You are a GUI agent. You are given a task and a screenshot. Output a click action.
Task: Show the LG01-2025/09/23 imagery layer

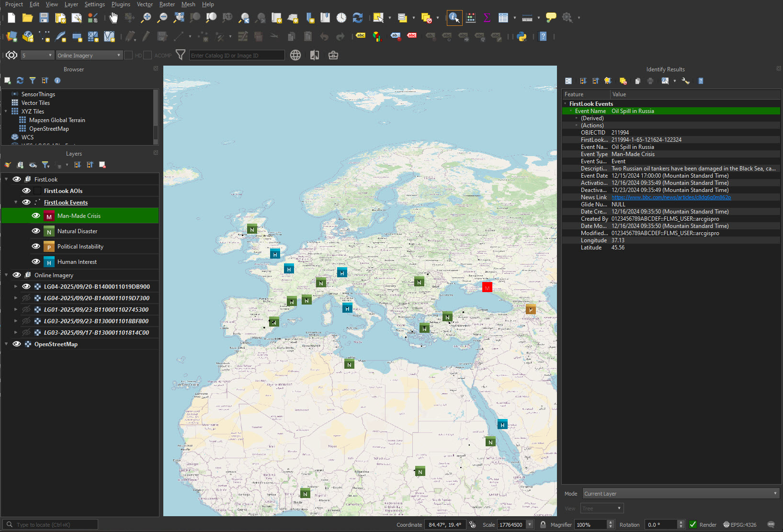click(26, 310)
